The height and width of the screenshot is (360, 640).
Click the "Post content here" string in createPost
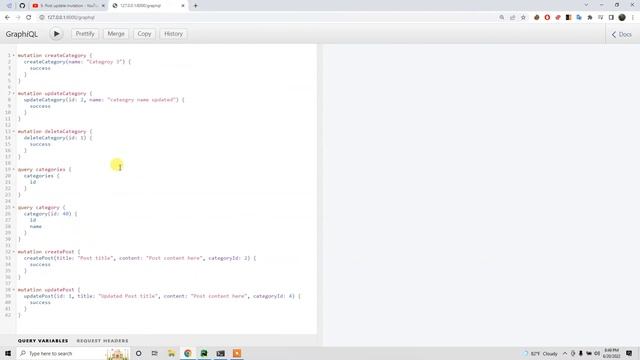coord(174,258)
